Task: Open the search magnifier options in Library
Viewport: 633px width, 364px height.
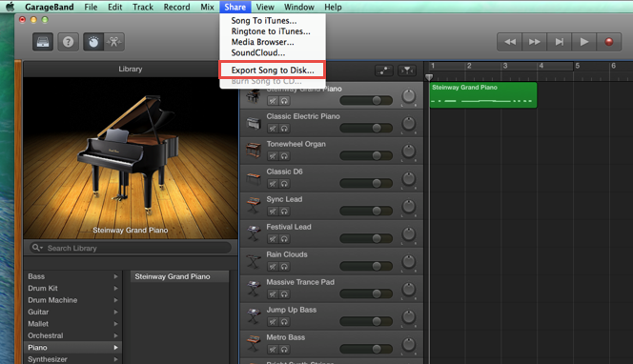Action: click(37, 248)
